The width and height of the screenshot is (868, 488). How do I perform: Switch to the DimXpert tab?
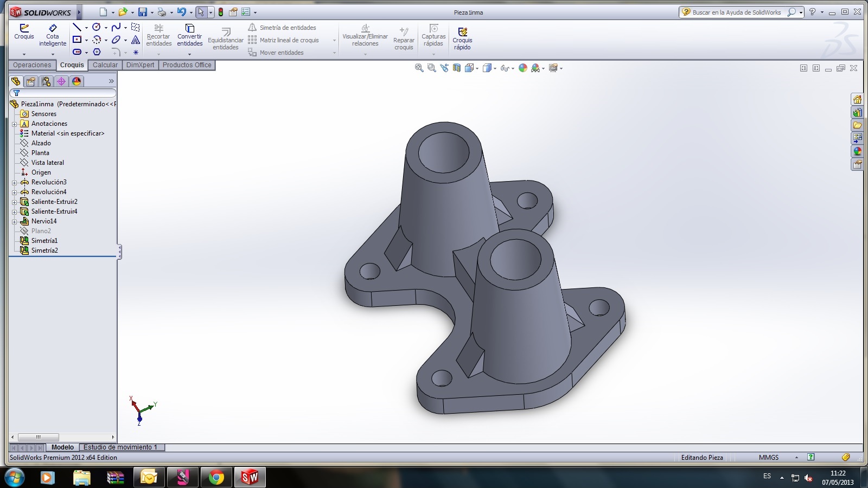point(141,65)
